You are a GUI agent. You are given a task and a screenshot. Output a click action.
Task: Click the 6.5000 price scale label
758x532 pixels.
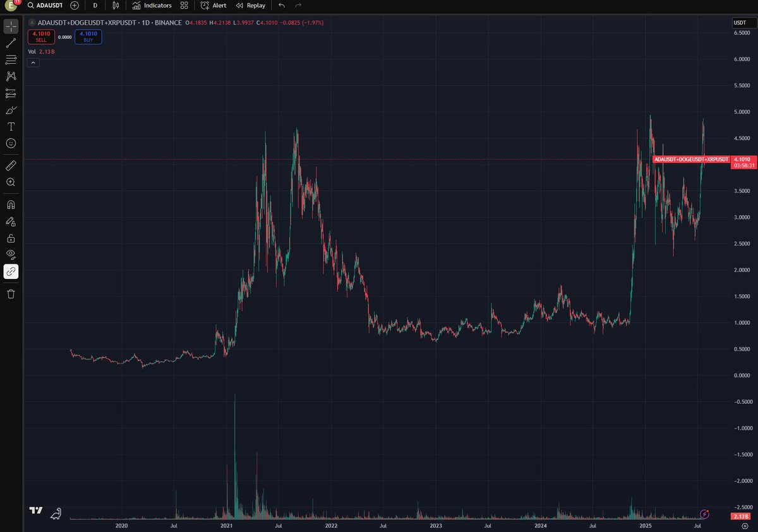(742, 33)
